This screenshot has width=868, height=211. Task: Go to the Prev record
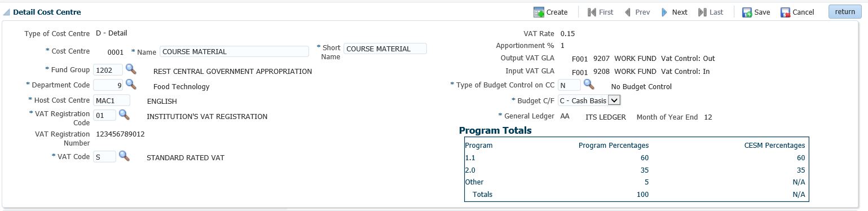[x=637, y=12]
